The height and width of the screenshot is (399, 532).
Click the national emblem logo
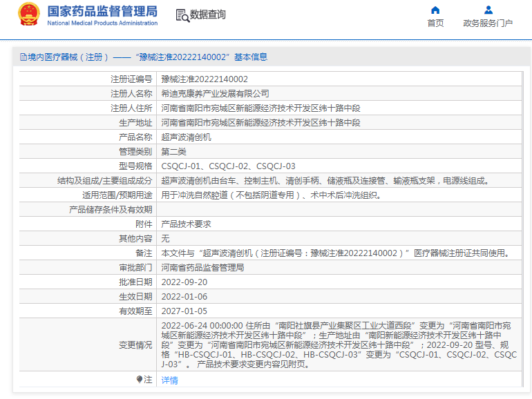click(29, 14)
